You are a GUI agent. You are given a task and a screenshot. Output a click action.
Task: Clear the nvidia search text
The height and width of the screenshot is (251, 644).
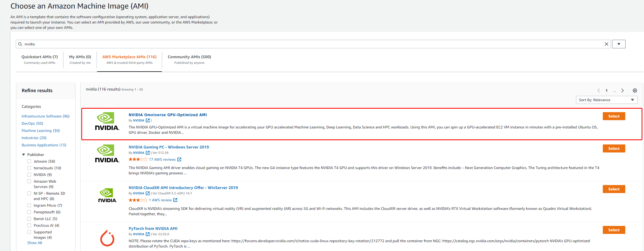point(607,44)
